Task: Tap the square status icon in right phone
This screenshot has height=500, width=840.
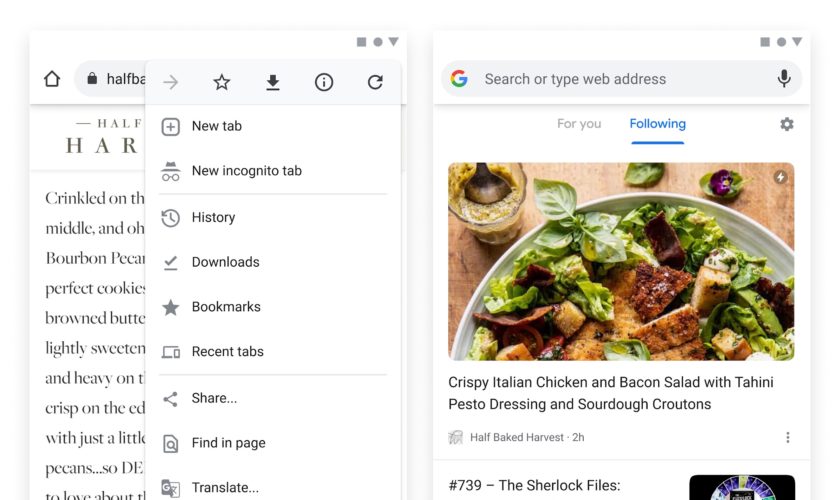Action: pos(765,42)
